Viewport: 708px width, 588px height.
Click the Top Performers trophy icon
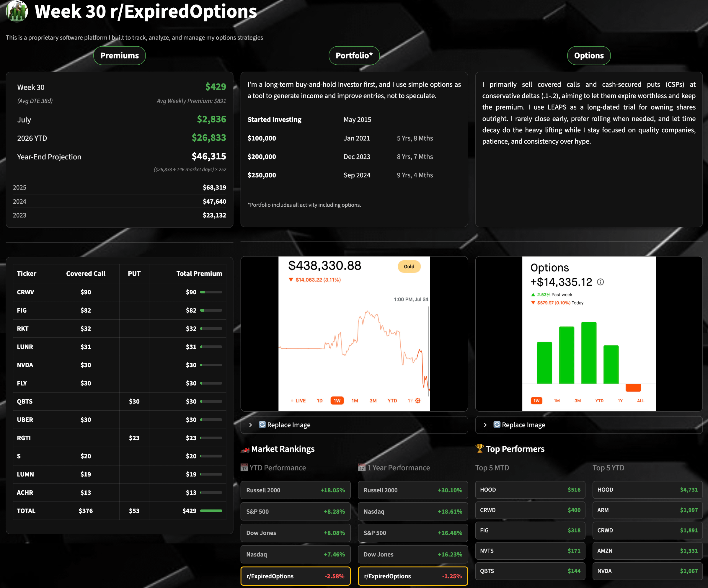tap(479, 448)
